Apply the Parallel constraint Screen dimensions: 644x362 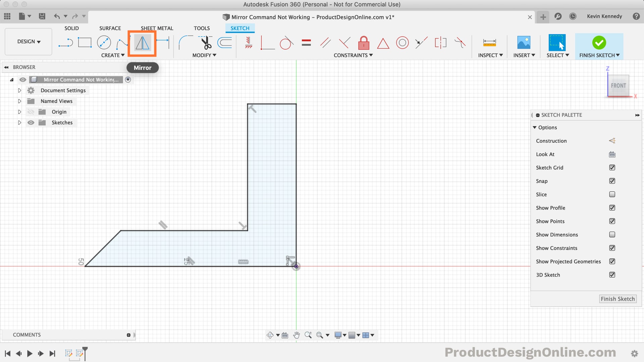(325, 43)
